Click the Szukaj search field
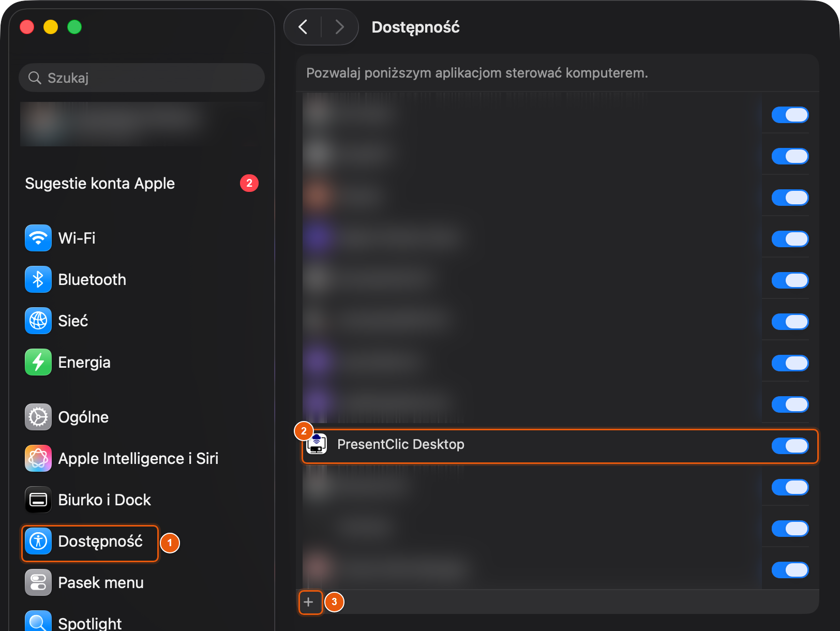 142,78
